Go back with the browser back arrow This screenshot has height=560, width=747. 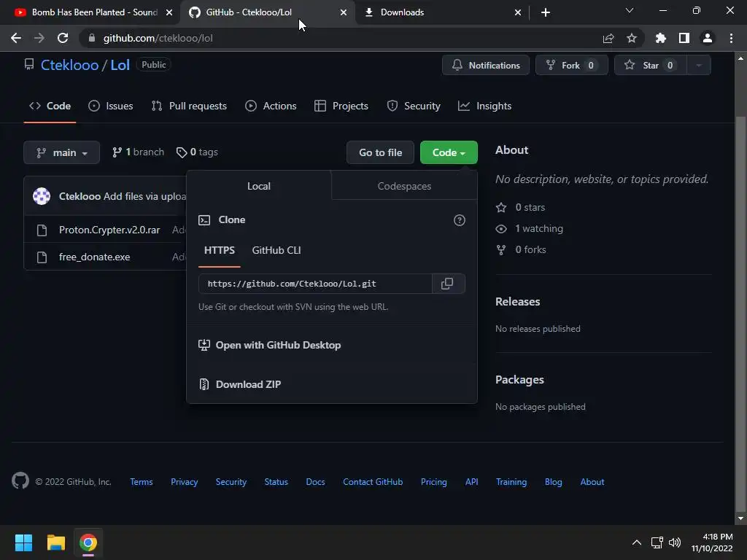16,38
